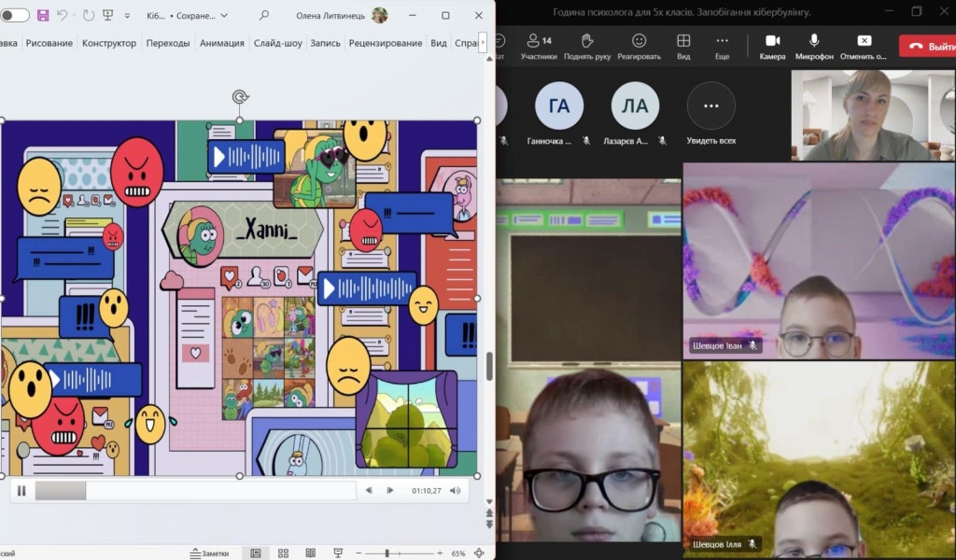Raise hand with Поднять руку icon
956x560 pixels.
point(586,45)
